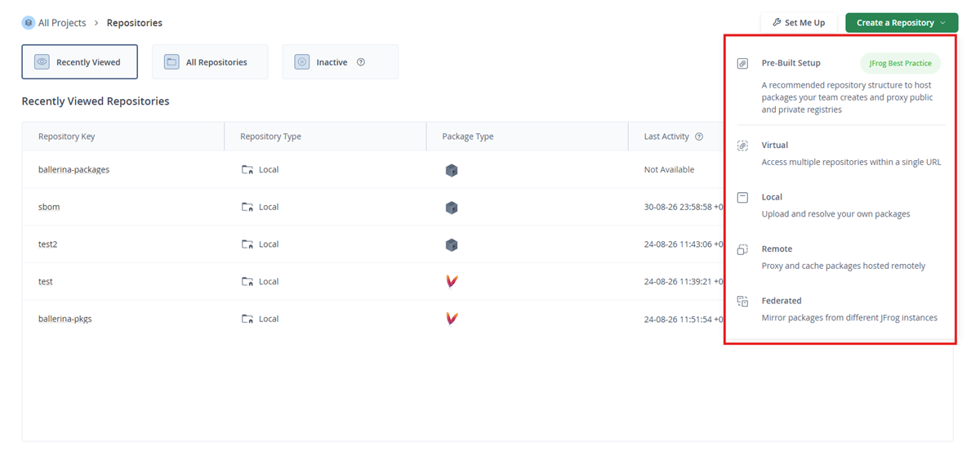Click the All Projects layers icon

(29, 23)
